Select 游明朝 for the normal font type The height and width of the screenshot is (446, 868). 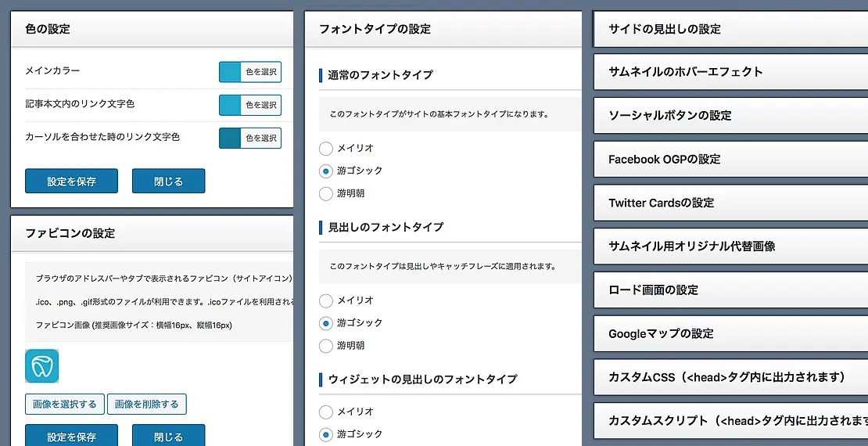click(x=327, y=193)
